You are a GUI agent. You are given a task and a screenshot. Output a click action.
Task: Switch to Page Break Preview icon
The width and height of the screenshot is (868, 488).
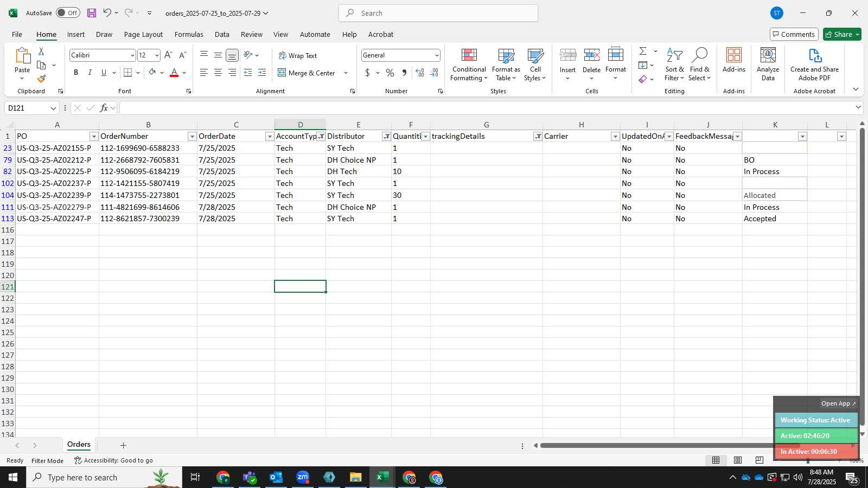click(x=759, y=460)
